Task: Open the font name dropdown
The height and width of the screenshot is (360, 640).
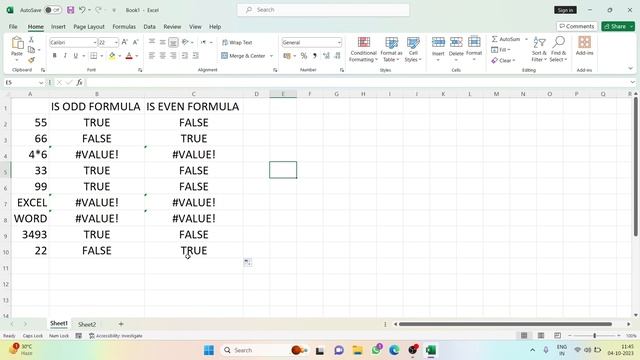Action: click(x=95, y=42)
